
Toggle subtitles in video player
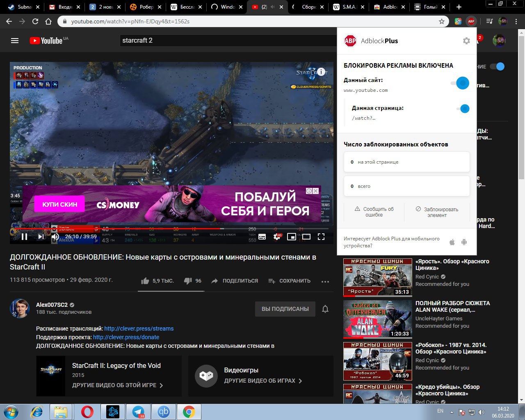[x=262, y=237]
